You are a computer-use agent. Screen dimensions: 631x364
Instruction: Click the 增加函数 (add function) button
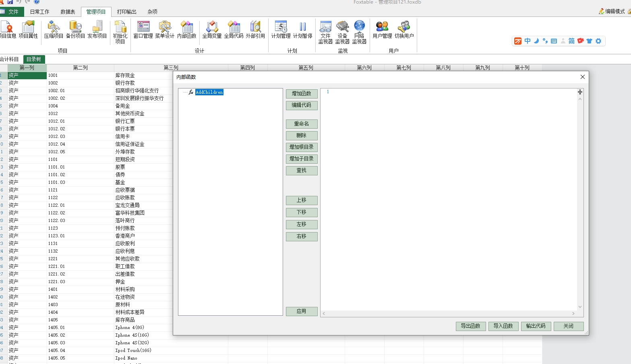(302, 94)
